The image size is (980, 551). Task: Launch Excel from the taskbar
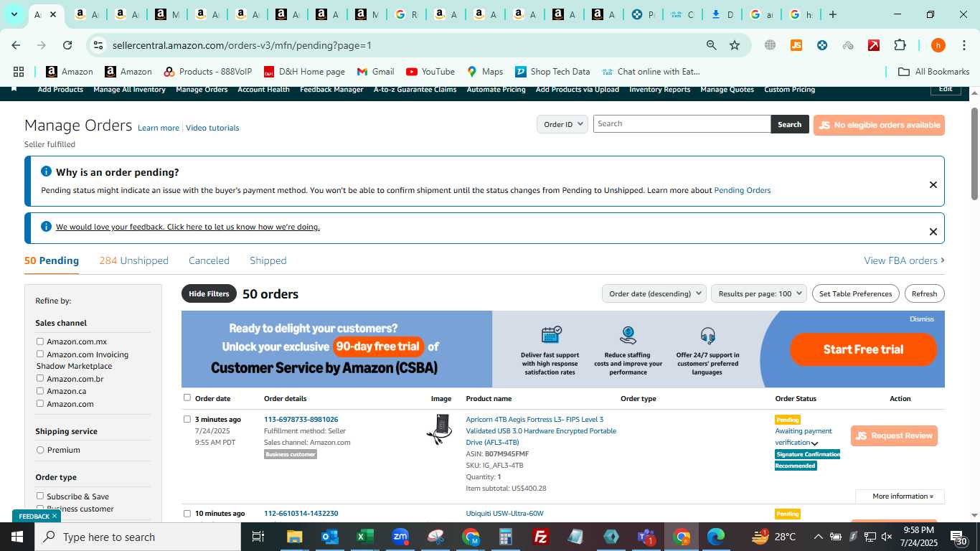click(x=365, y=537)
